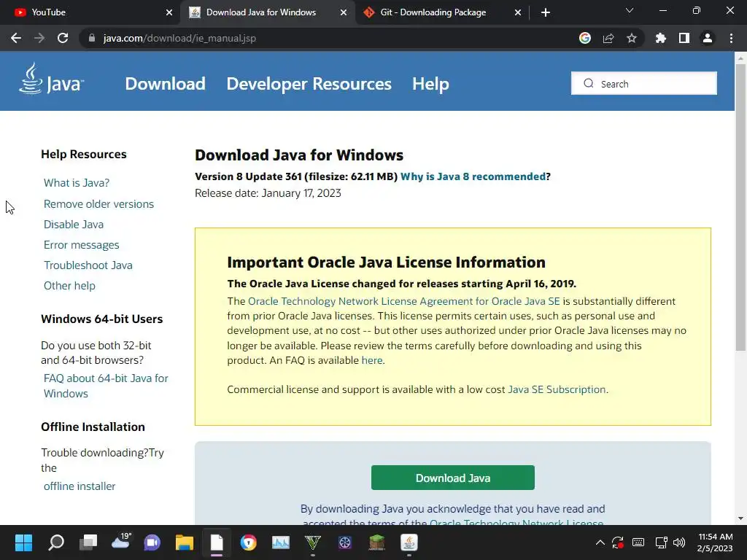Toggle the browser side panel

click(x=684, y=38)
